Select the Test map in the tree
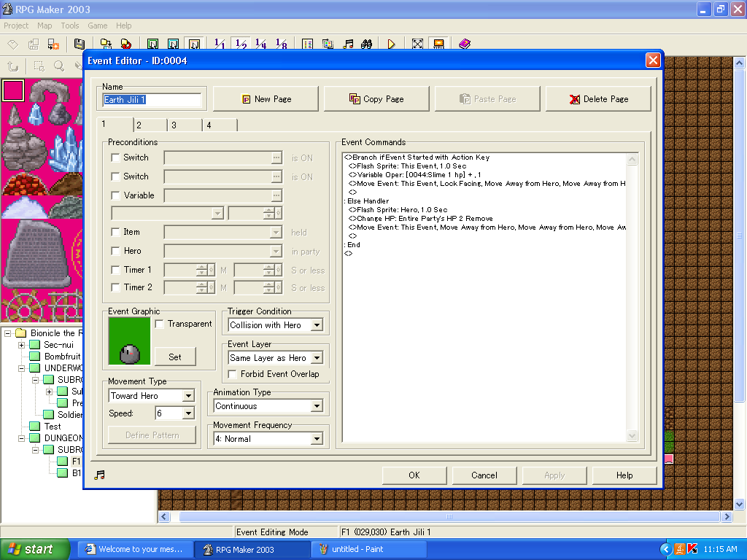747x560 pixels. [53, 427]
